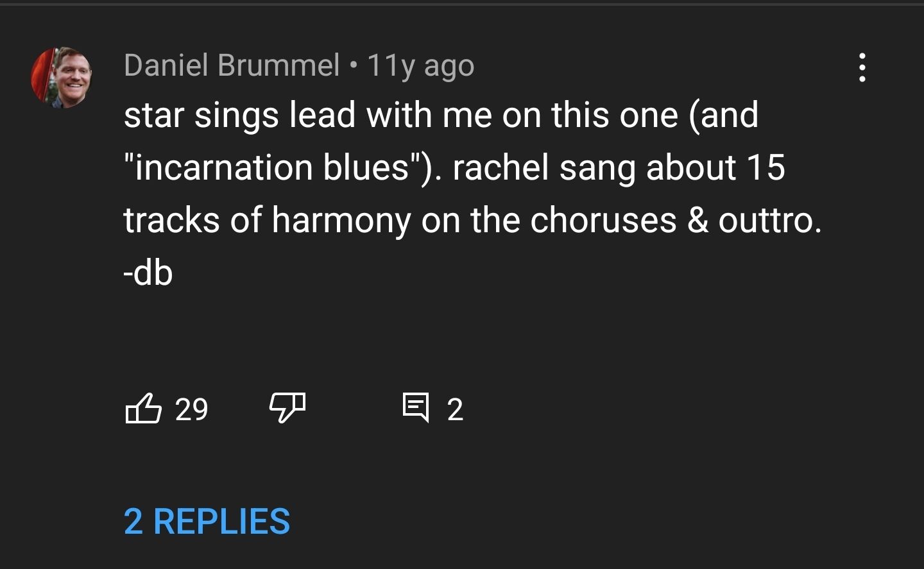Dislike the comment with the thumbs-down icon
This screenshot has width=924, height=569.
pyautogui.click(x=287, y=409)
